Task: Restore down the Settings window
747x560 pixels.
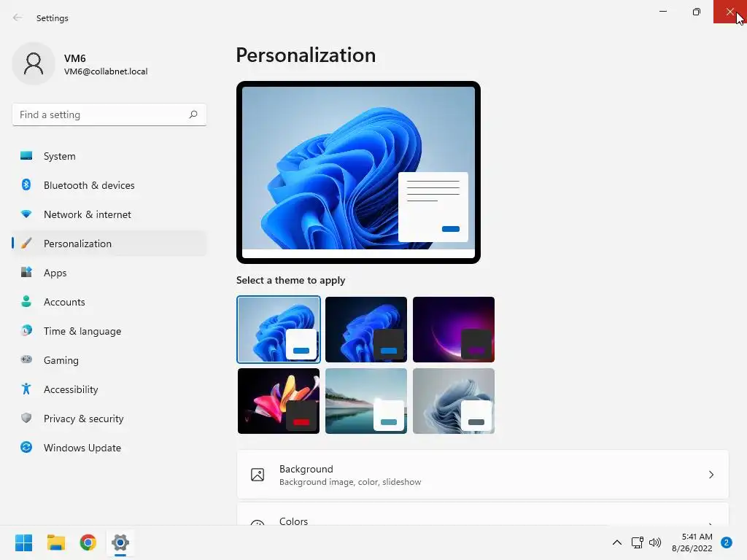Action: pyautogui.click(x=697, y=12)
